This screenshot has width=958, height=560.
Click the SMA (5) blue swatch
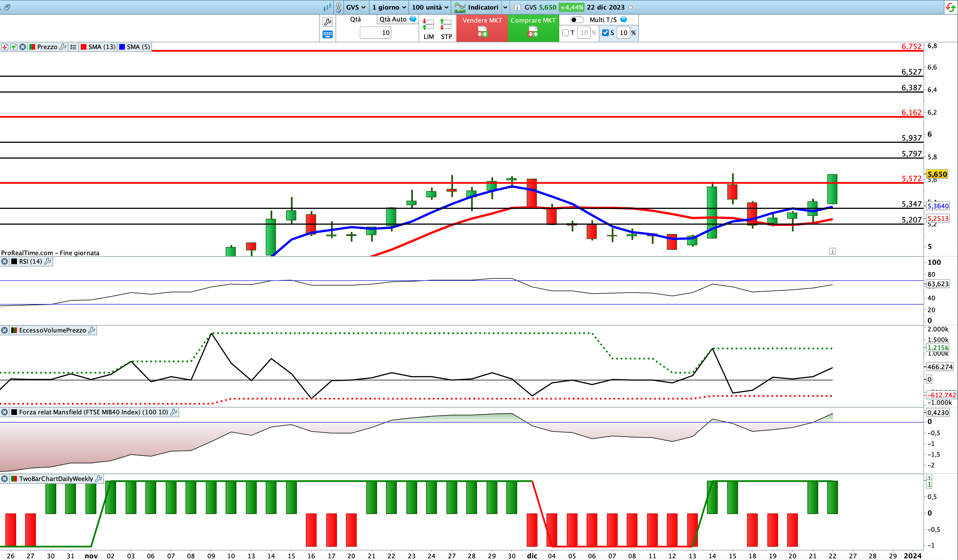[122, 47]
